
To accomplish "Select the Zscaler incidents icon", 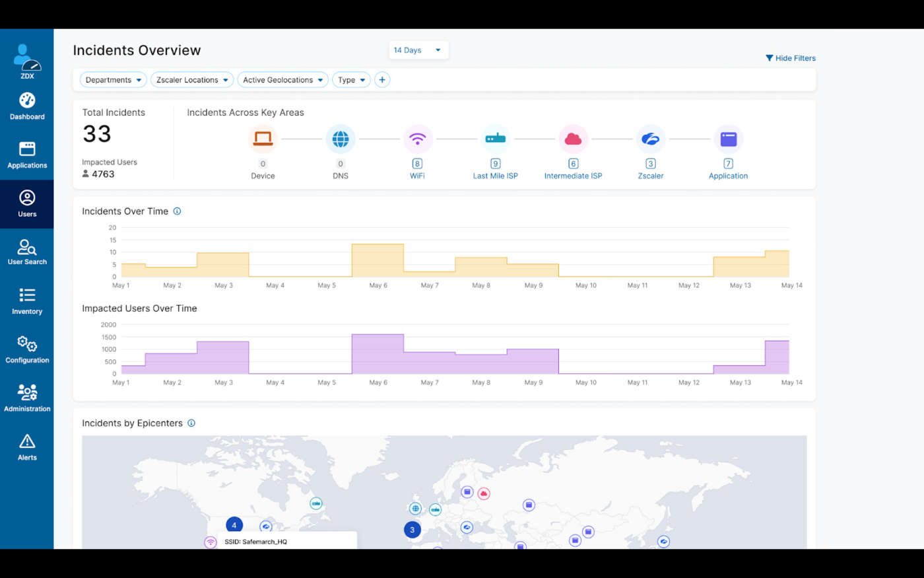I will pos(651,139).
